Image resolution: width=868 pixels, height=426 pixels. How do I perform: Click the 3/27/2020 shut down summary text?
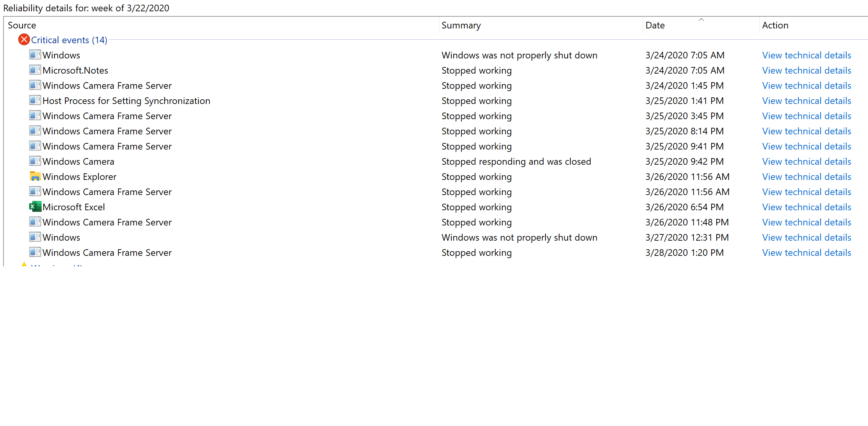click(519, 238)
